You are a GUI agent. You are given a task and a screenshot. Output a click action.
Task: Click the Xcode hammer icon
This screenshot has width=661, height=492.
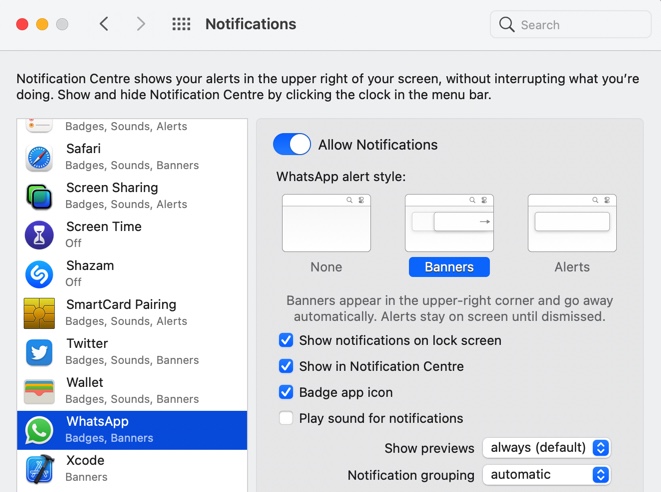(x=39, y=469)
